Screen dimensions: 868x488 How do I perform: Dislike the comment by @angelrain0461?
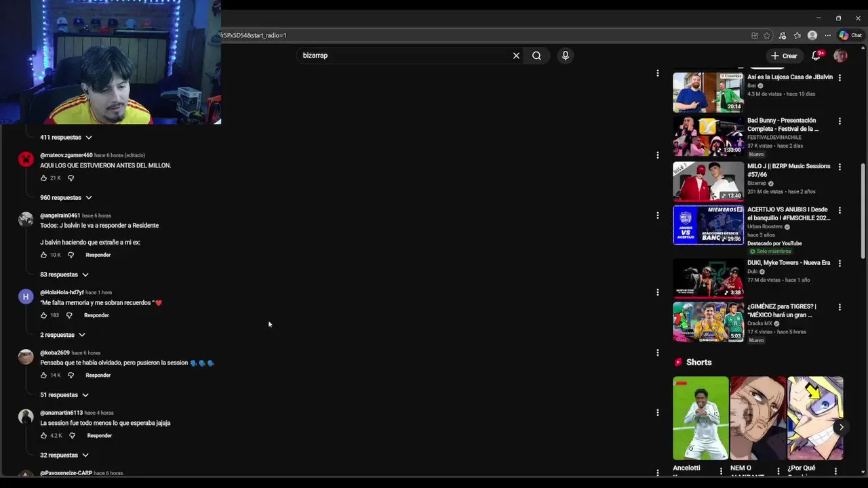(71, 255)
